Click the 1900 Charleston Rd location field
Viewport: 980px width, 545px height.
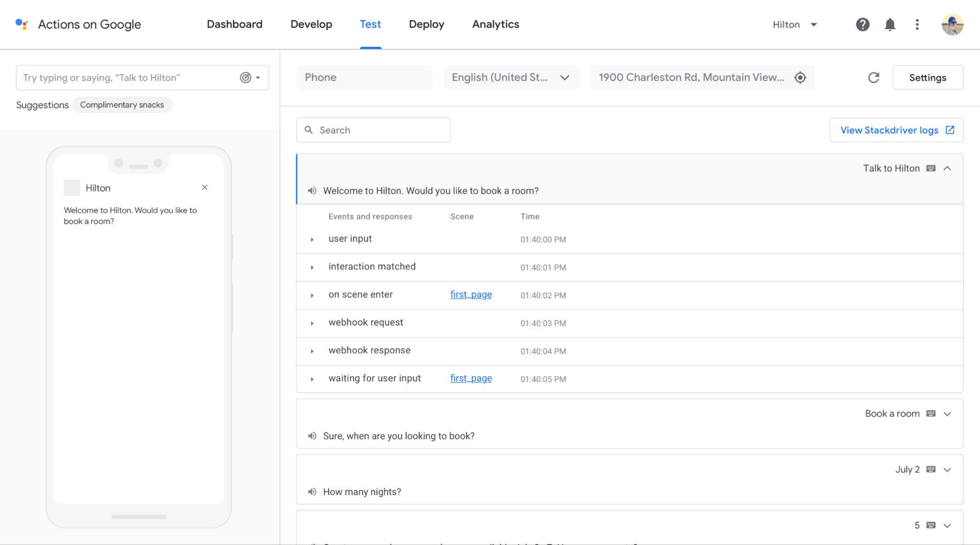pyautogui.click(x=702, y=78)
